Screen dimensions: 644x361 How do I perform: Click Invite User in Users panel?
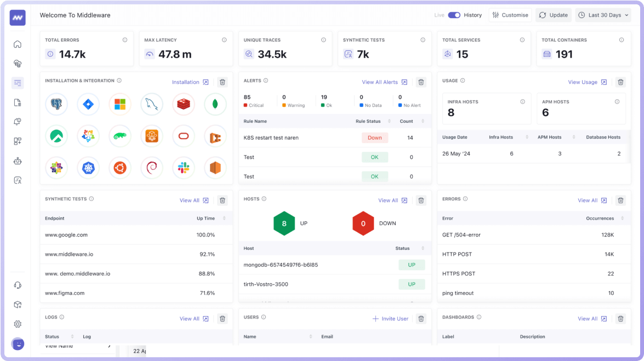[390, 319]
